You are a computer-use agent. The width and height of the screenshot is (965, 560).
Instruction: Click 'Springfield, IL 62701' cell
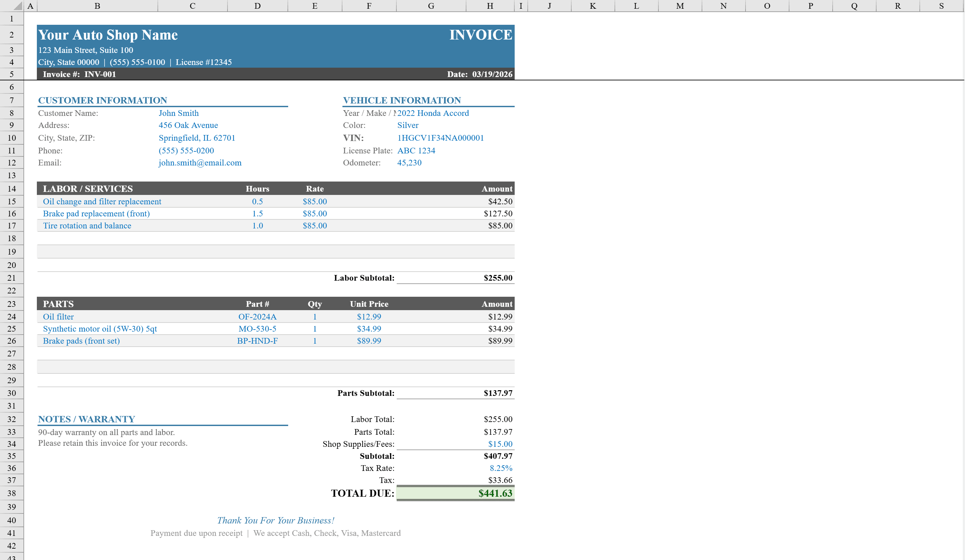(197, 138)
